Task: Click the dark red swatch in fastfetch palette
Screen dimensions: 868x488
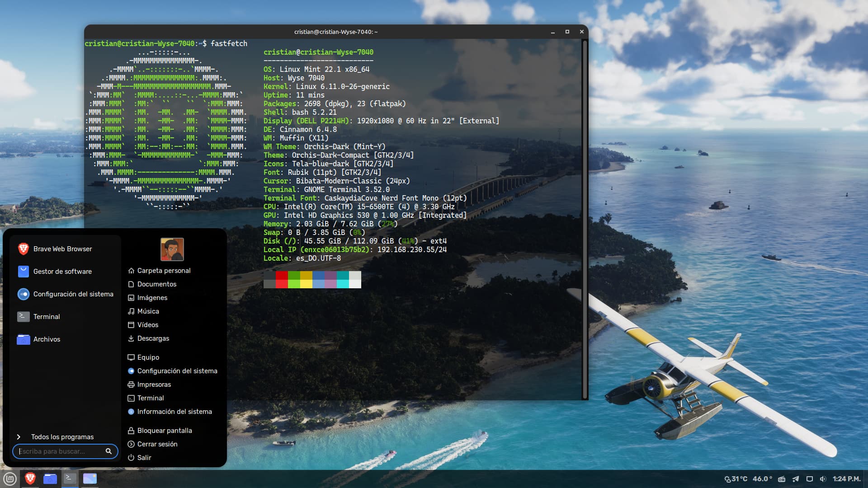Action: click(282, 275)
